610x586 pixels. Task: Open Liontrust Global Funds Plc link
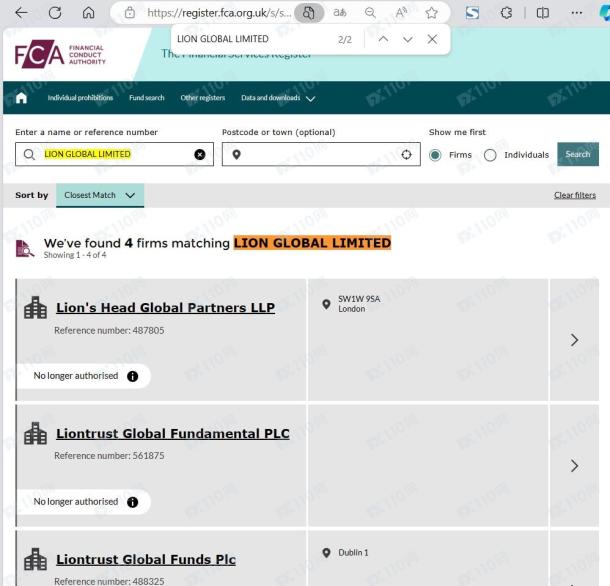tap(146, 559)
